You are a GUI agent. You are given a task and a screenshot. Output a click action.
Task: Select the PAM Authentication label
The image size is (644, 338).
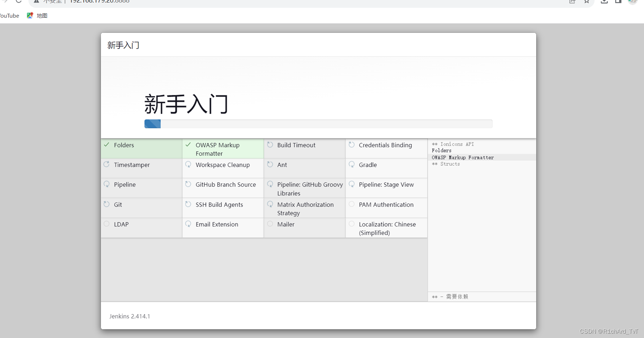pyautogui.click(x=386, y=205)
